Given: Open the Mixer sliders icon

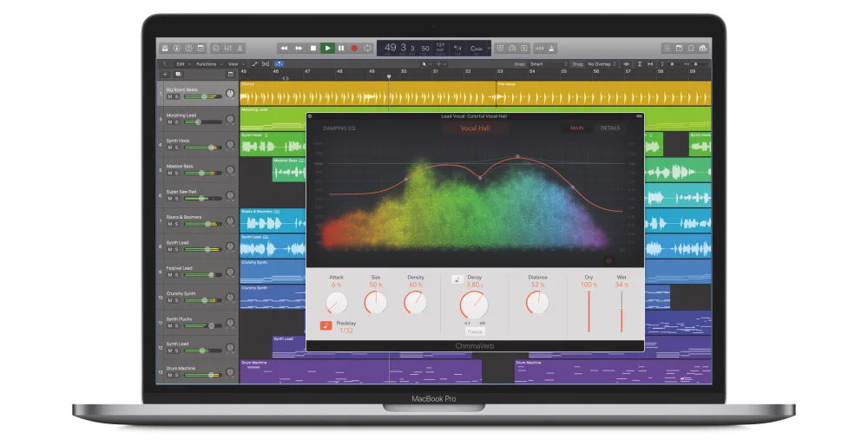Looking at the screenshot, I should point(228,48).
